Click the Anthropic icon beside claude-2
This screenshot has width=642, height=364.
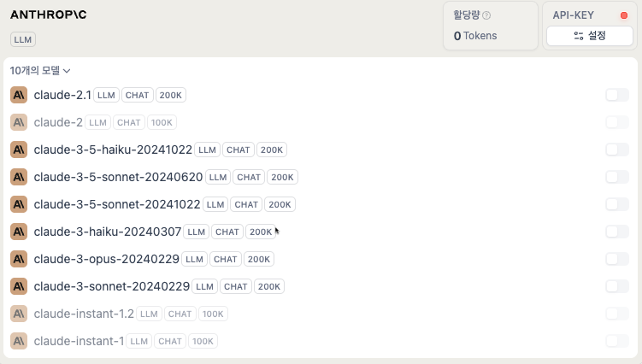[19, 122]
